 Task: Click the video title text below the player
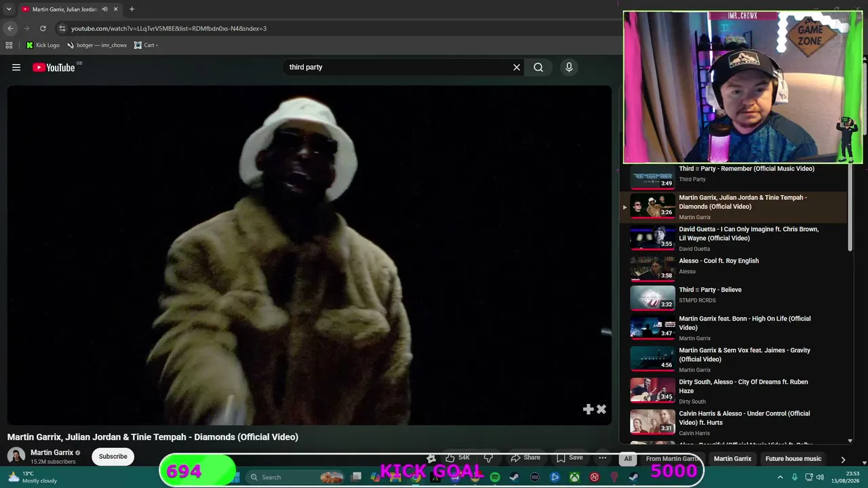(x=153, y=437)
